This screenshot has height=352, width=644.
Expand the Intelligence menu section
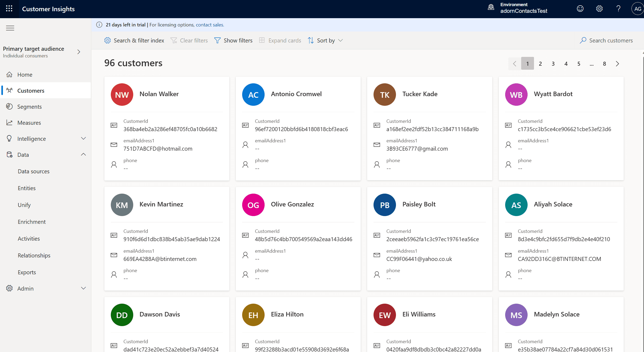pos(83,138)
